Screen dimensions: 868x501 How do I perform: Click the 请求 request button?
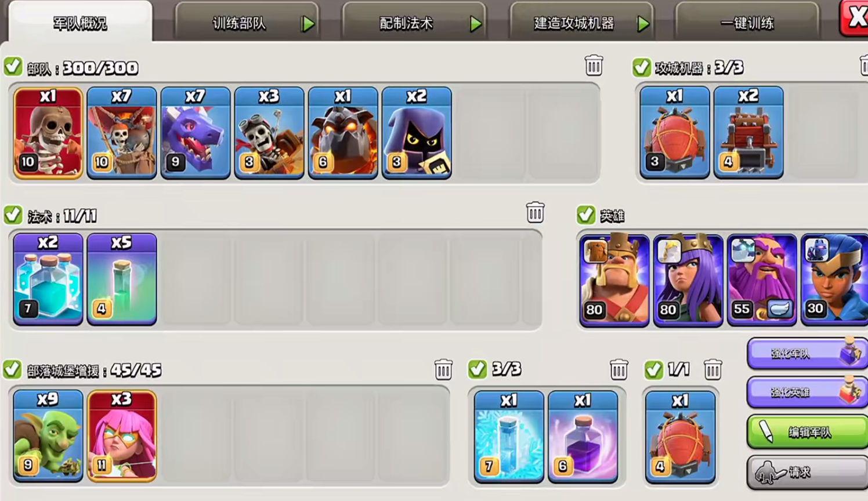808,472
